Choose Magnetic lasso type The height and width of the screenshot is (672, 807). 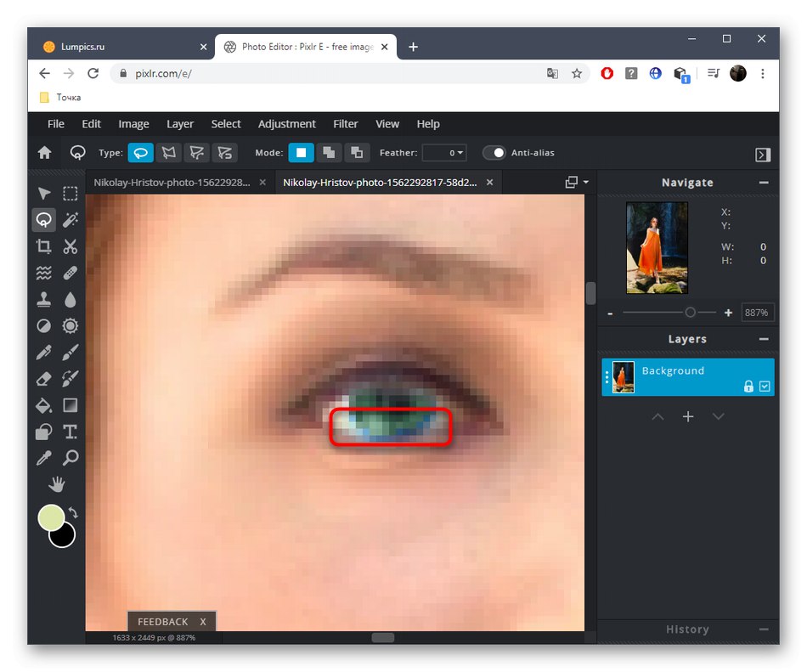pos(196,153)
